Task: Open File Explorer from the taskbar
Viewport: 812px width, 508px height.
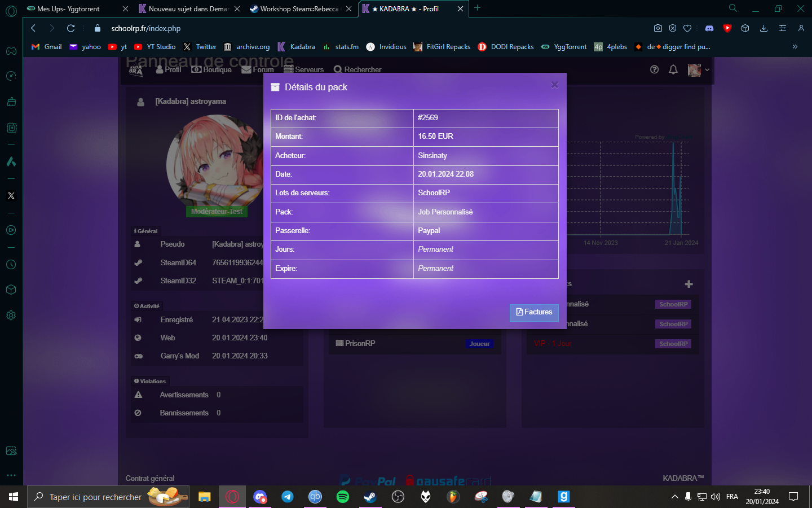Action: point(204,497)
